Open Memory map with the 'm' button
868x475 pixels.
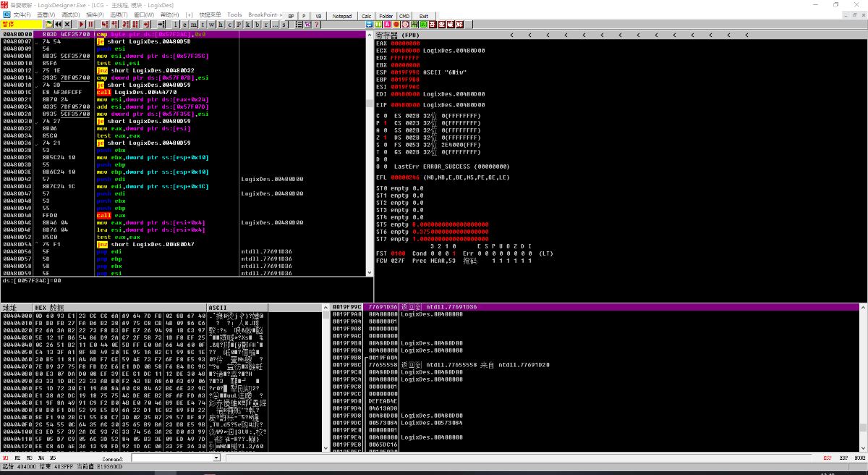click(195, 24)
